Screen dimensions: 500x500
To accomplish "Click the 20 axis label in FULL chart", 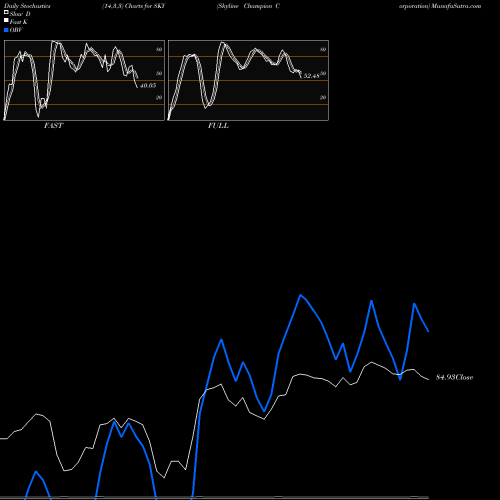I will pos(323,97).
